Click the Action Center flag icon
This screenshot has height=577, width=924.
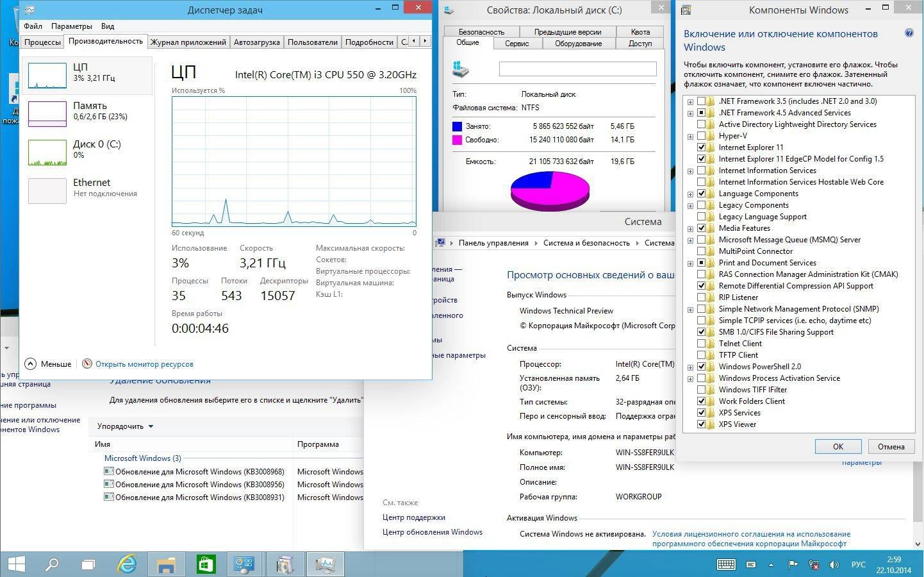point(793,565)
